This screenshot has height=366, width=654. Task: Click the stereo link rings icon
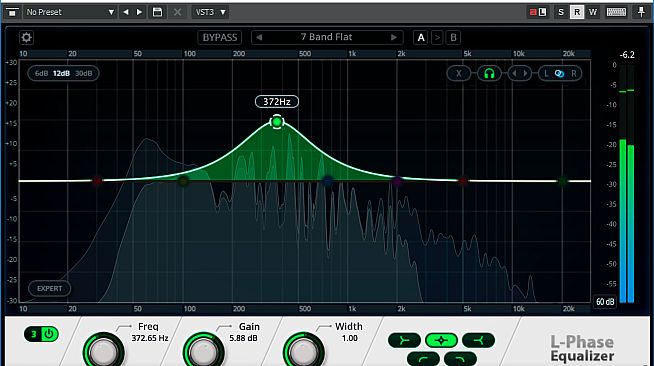pyautogui.click(x=559, y=74)
